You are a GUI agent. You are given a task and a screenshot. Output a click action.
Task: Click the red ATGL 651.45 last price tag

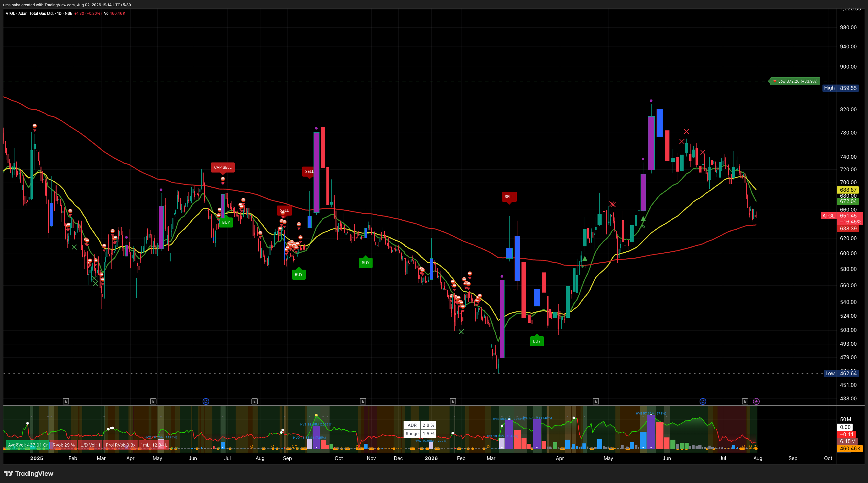pyautogui.click(x=841, y=216)
